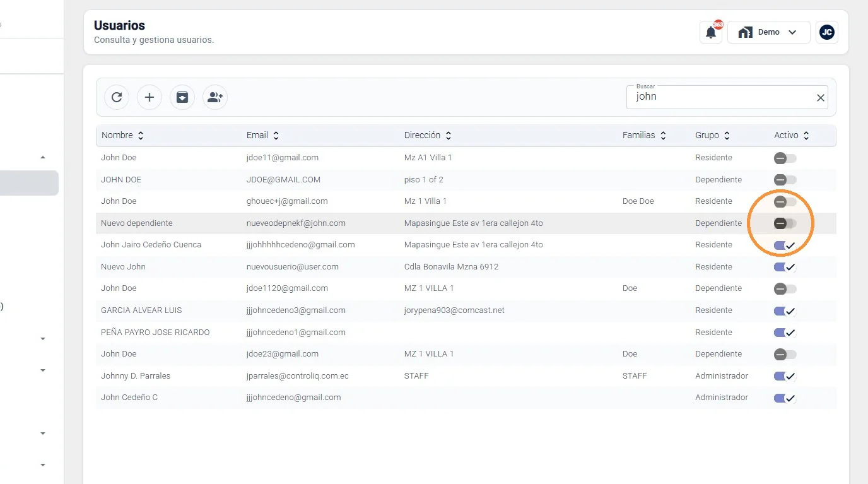The height and width of the screenshot is (484, 868).
Task: Open the Demo property dropdown
Action: pos(769,32)
